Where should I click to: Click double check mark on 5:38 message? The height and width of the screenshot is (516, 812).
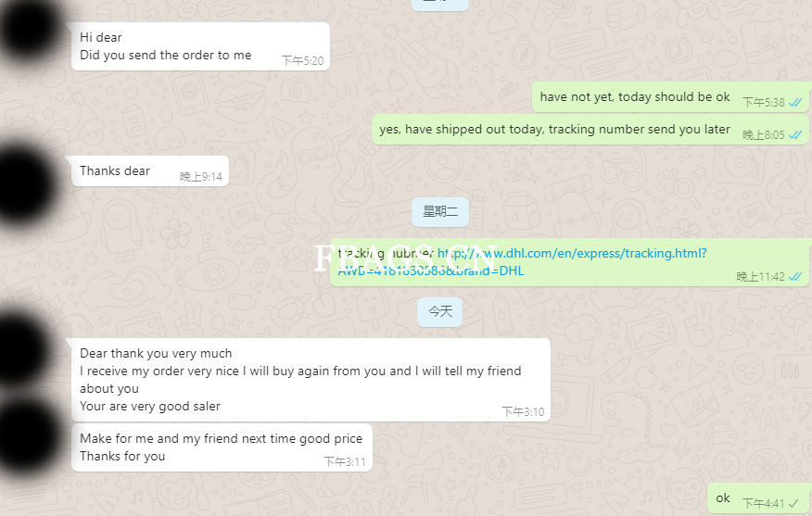(x=795, y=103)
